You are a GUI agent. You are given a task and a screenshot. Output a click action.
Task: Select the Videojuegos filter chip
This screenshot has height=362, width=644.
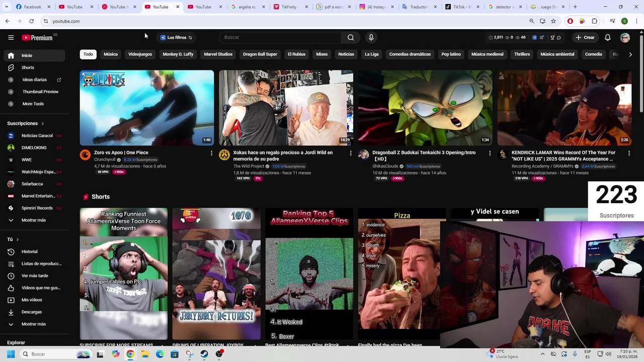pyautogui.click(x=140, y=54)
